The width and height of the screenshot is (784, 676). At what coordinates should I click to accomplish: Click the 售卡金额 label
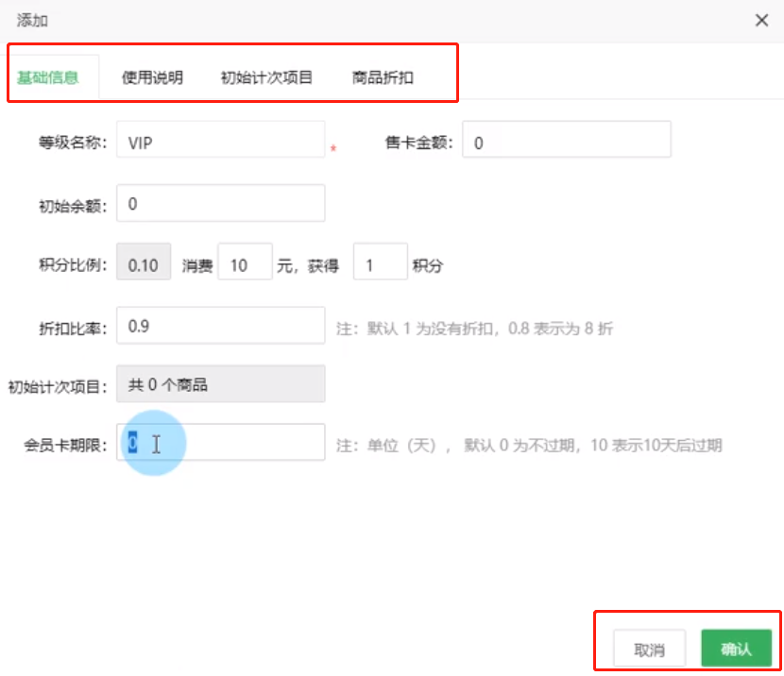[419, 143]
